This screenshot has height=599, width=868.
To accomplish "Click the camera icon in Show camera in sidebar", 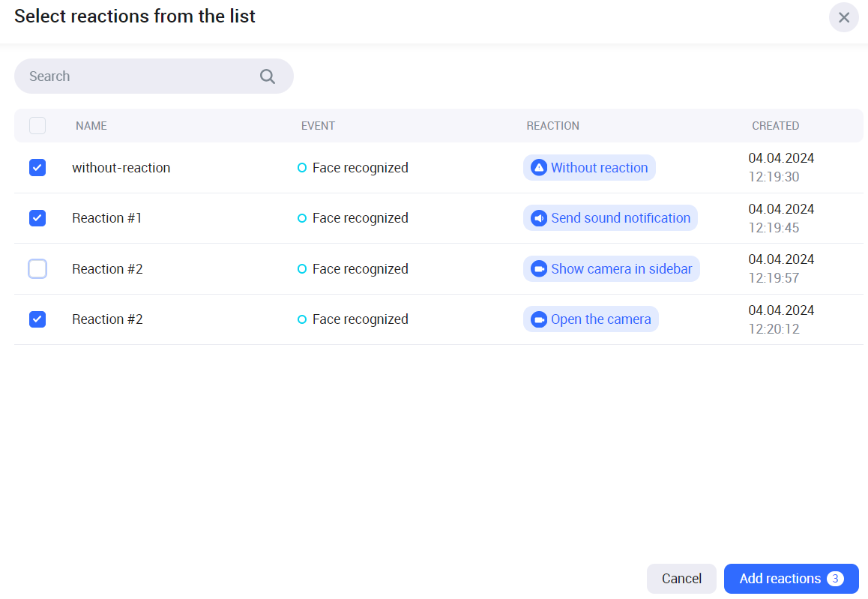I will click(x=538, y=269).
